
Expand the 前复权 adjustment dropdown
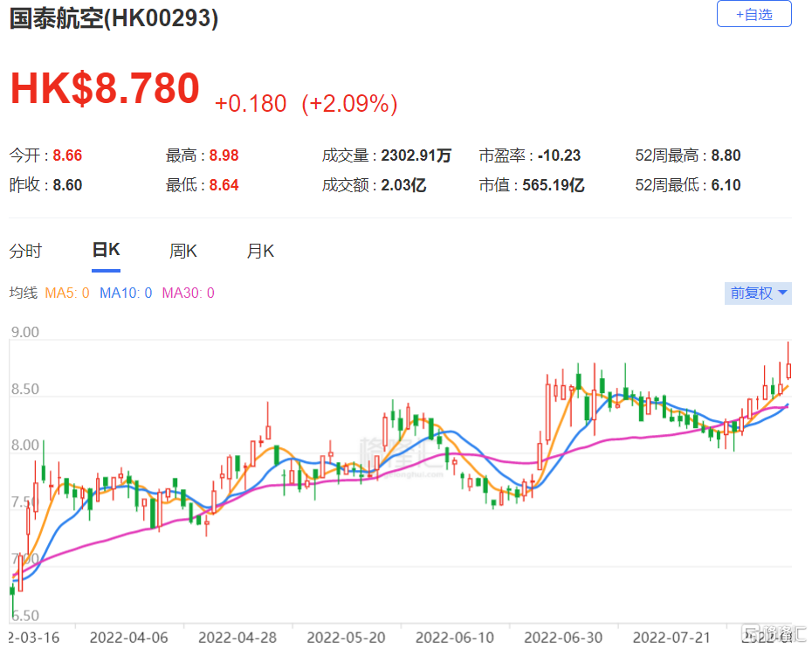758,293
